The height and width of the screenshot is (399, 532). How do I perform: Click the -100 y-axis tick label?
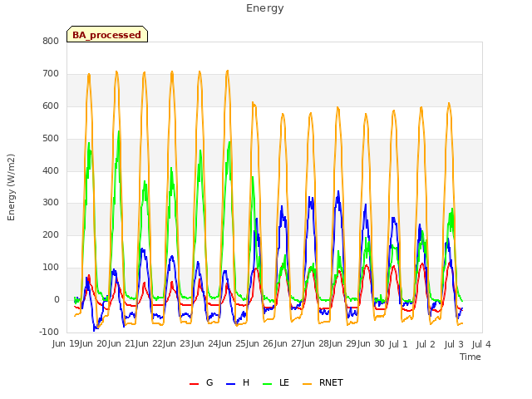click(x=49, y=332)
